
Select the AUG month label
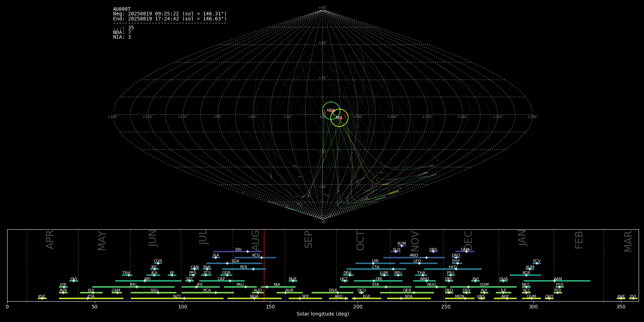click(x=256, y=240)
